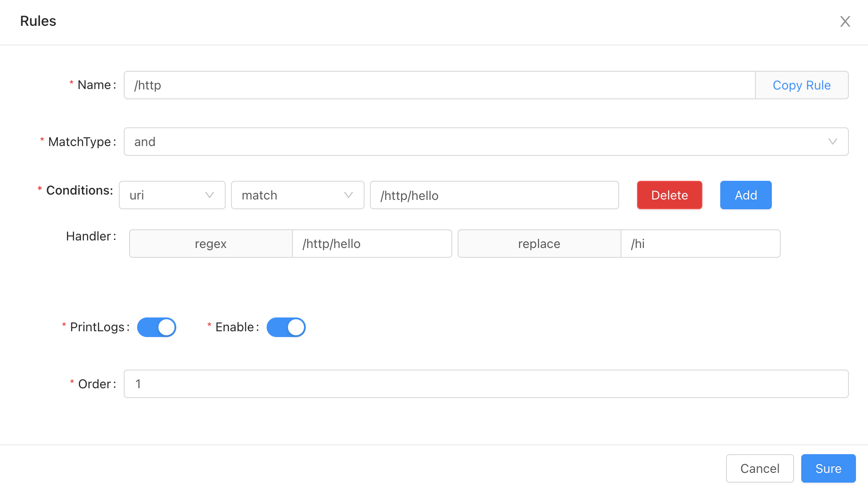
Task: Open the MatchType dropdown
Action: pyautogui.click(x=486, y=142)
